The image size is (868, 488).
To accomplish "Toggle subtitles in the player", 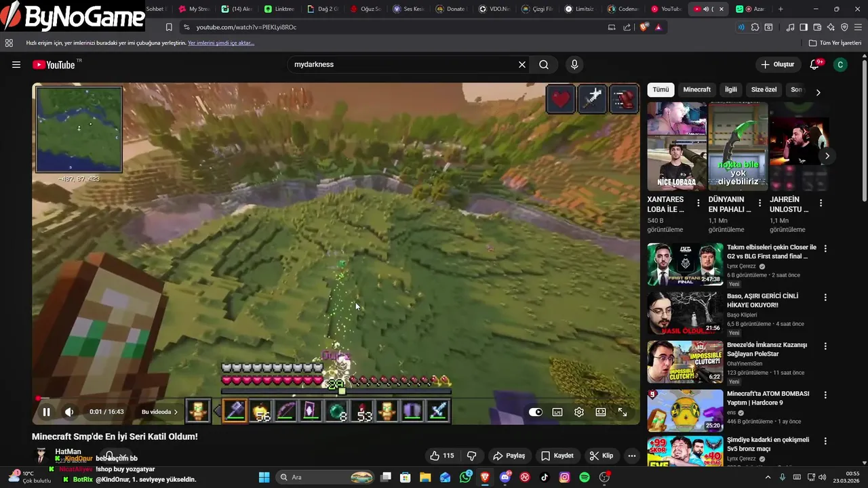I will 557,411.
